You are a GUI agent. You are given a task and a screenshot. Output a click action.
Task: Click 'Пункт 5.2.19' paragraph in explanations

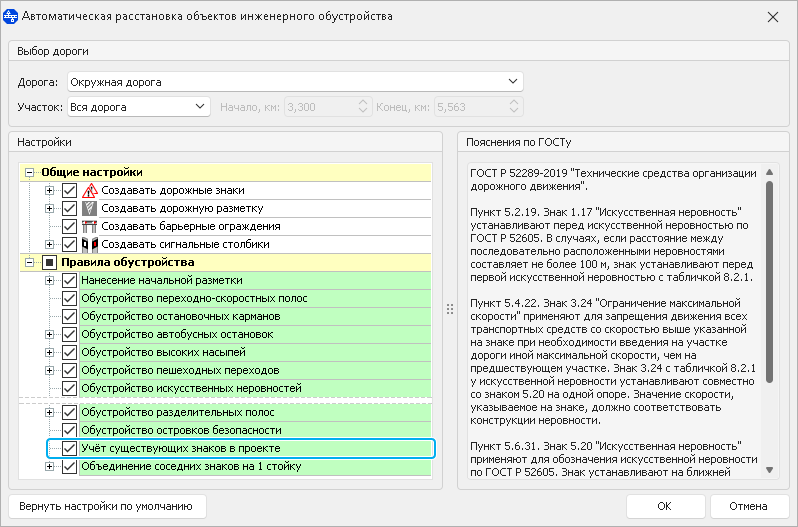coord(612,245)
